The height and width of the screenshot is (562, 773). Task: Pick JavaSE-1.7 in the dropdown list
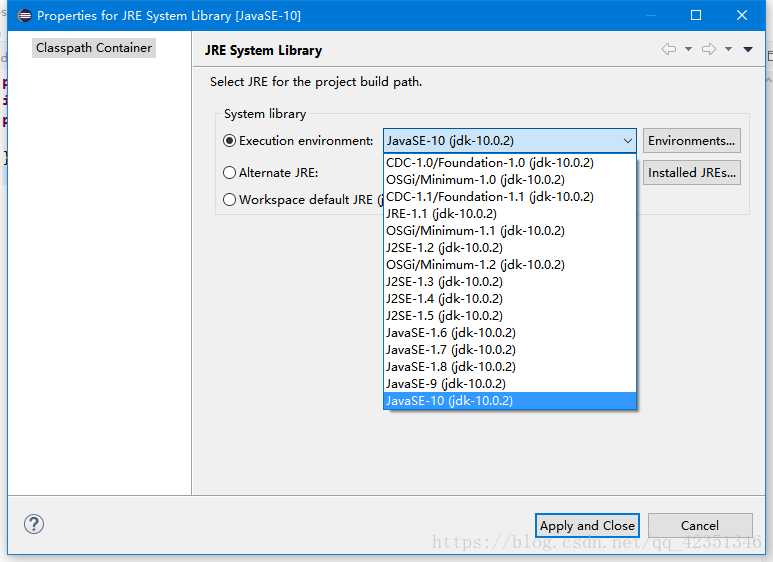[x=510, y=350]
